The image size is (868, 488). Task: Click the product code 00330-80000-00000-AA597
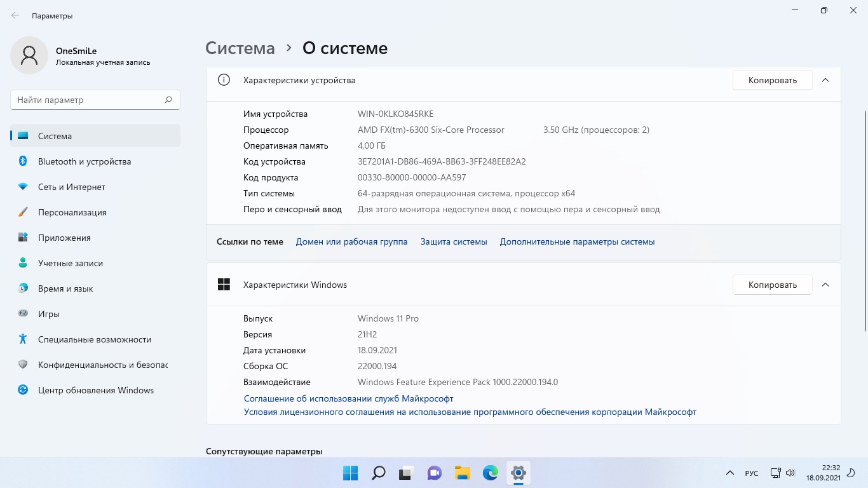pyautogui.click(x=412, y=177)
